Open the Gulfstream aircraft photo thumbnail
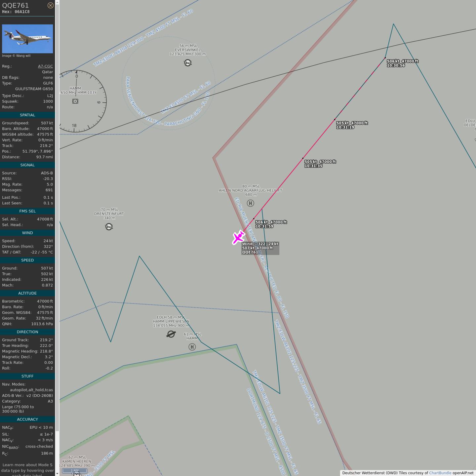The image size is (476, 476). (x=27, y=39)
